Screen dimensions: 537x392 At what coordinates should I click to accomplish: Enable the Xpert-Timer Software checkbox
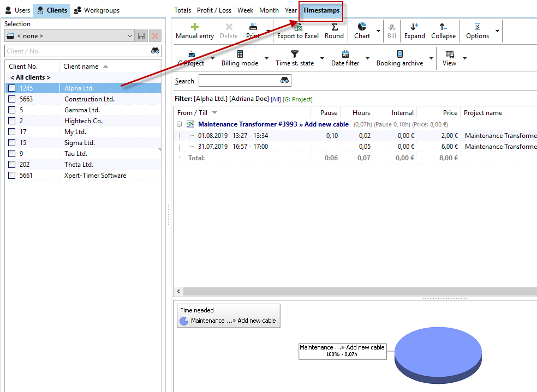tap(12, 176)
